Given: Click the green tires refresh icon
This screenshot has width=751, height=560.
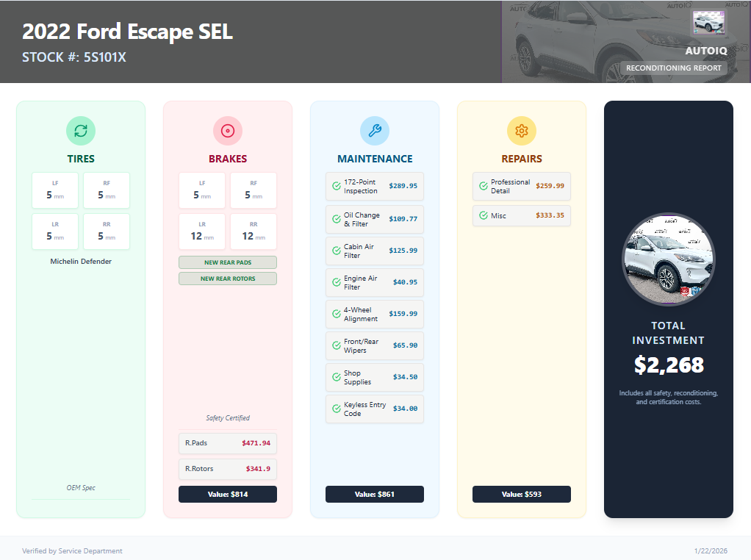Looking at the screenshot, I should tap(81, 131).
